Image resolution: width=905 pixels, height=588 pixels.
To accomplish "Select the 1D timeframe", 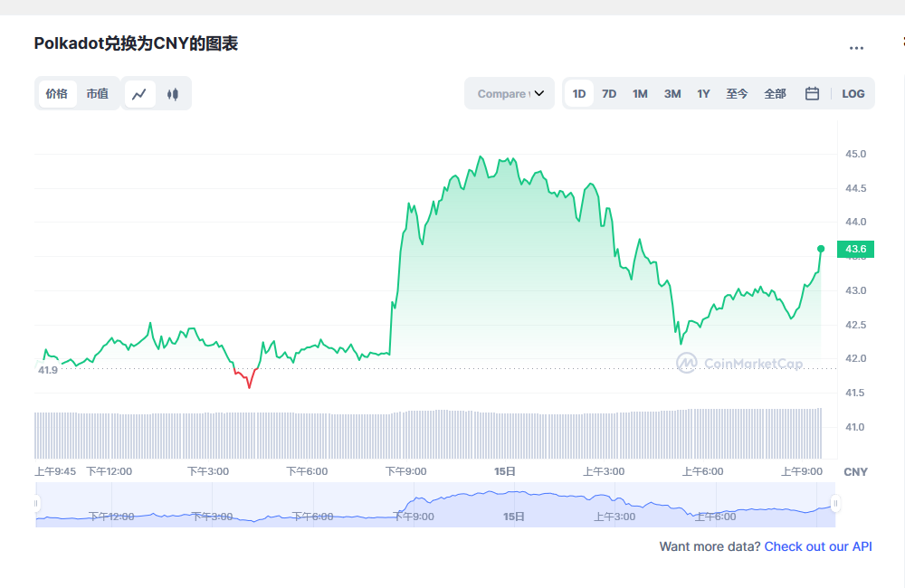I will click(x=578, y=93).
